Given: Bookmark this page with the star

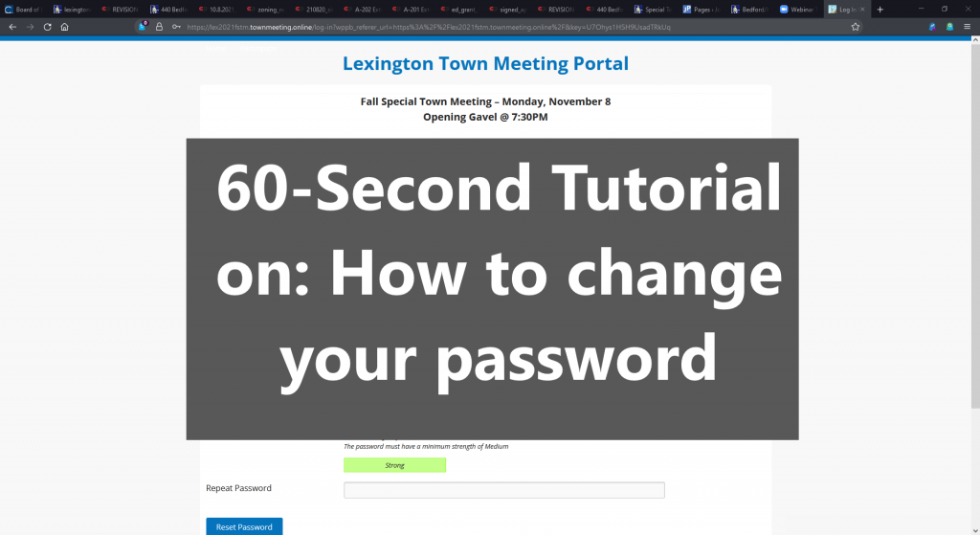Looking at the screenshot, I should click(x=856, y=27).
